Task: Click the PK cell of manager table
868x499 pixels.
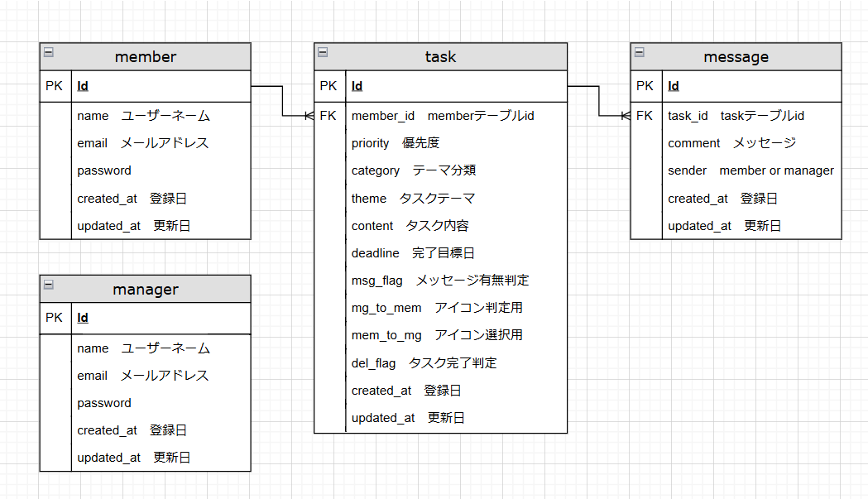Action: click(x=54, y=318)
